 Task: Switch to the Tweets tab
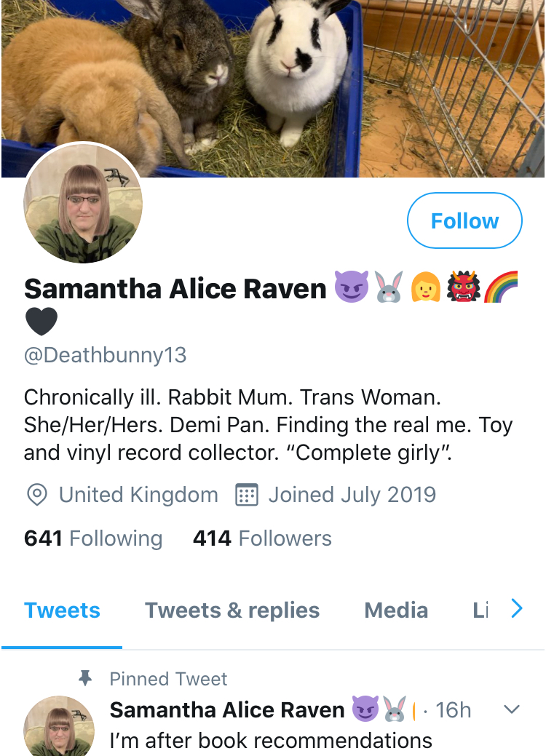(x=62, y=610)
